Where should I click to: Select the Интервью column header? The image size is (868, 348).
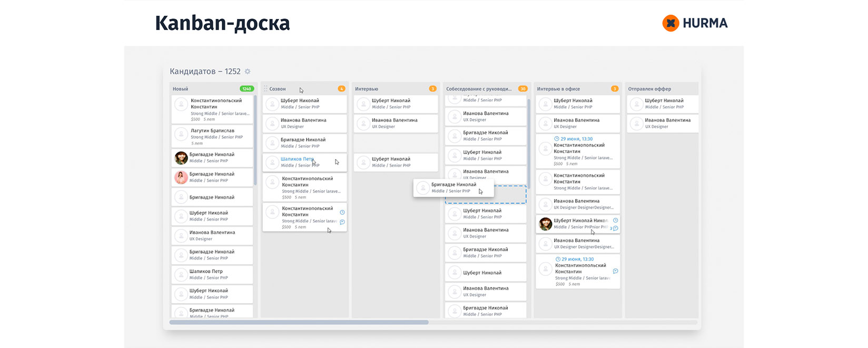coord(367,89)
